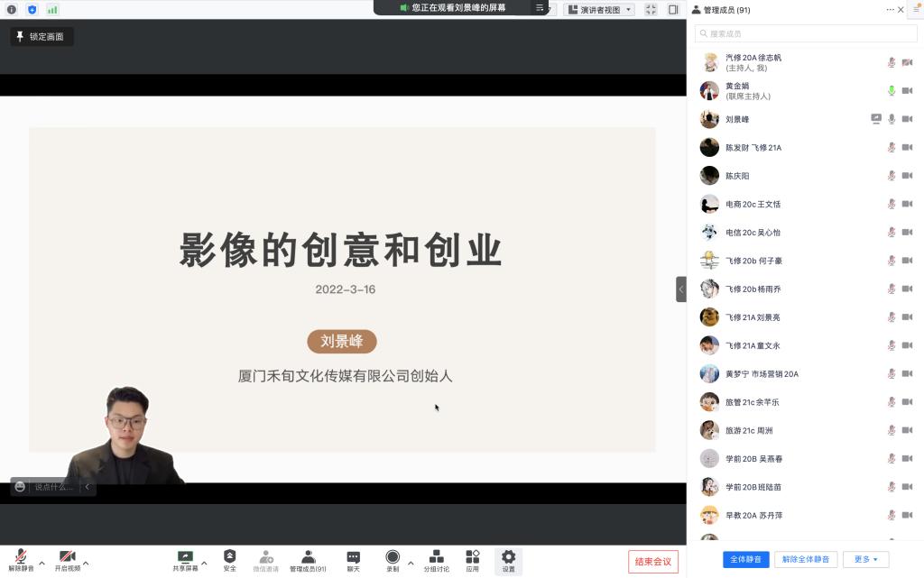Toggle microphone for 刘景峰
Viewport: 924px width, 578px height.
[892, 119]
